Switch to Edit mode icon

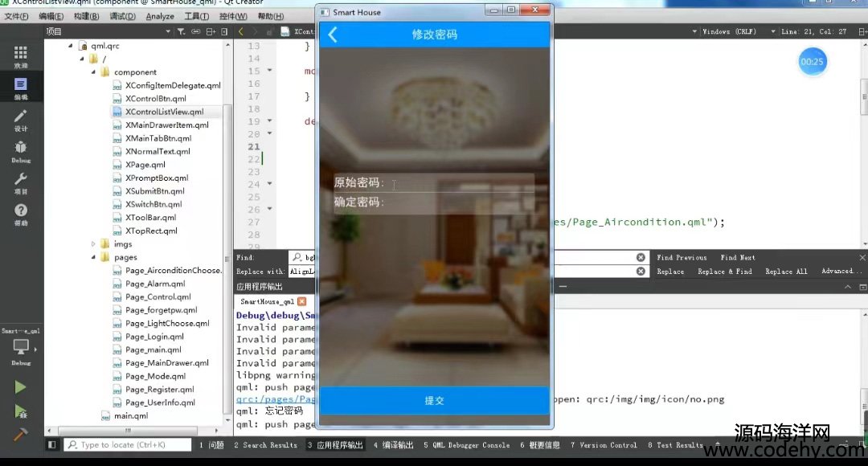click(x=20, y=88)
